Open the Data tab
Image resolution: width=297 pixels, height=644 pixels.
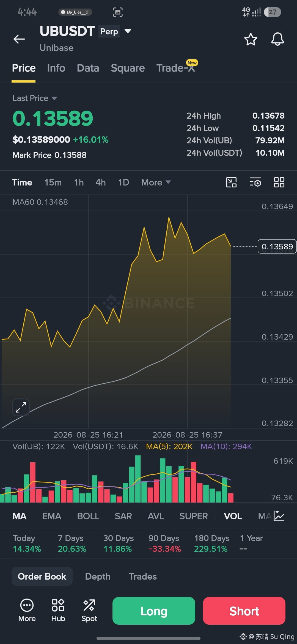point(88,68)
